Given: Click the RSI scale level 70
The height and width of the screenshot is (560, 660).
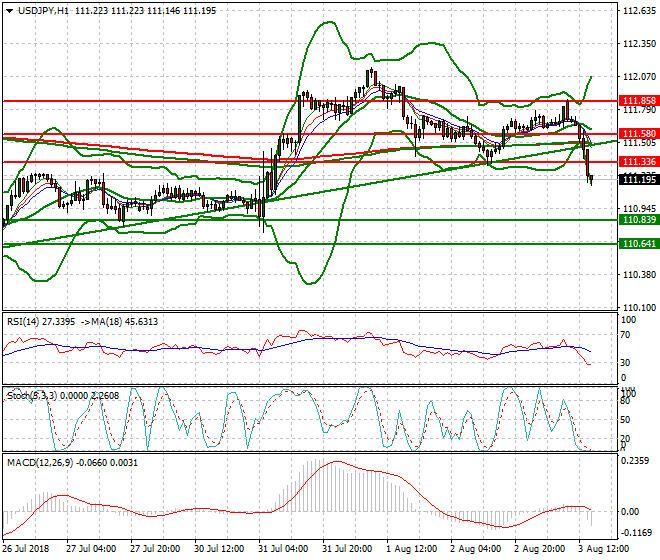Looking at the screenshot, I should point(625,335).
